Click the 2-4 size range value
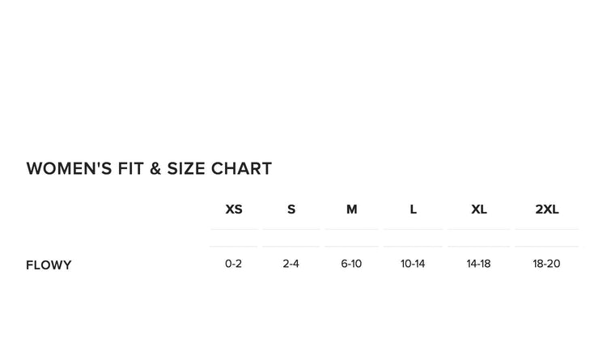Viewport: 607px width, 364px height. (x=291, y=264)
